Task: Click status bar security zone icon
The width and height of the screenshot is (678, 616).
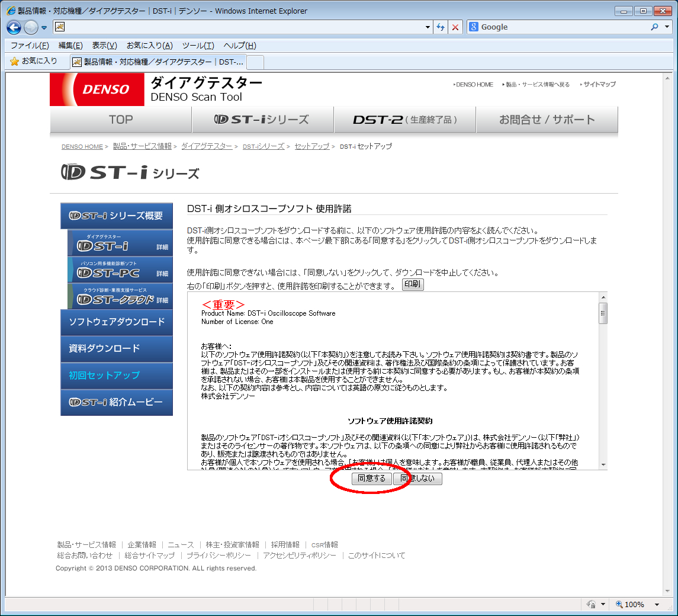Action: tap(591, 604)
